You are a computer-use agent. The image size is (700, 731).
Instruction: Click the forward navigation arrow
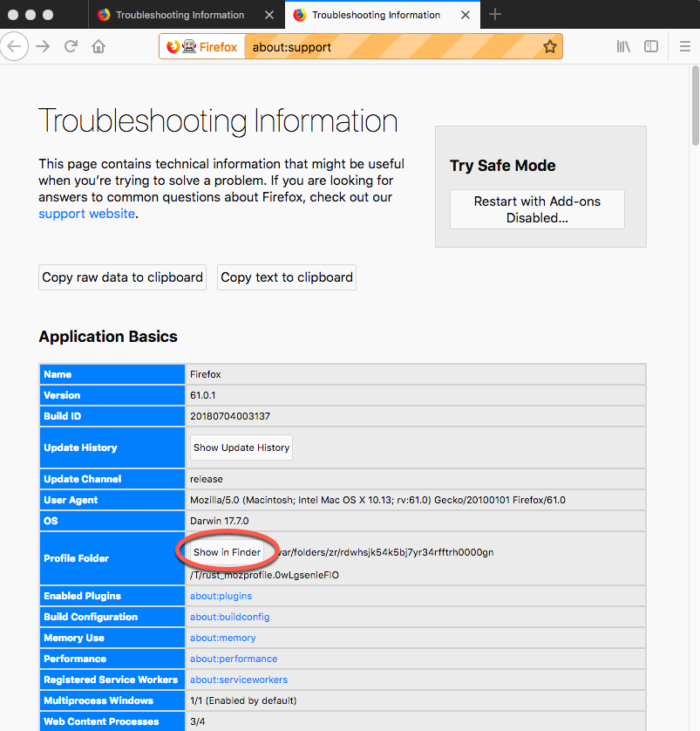pos(43,46)
